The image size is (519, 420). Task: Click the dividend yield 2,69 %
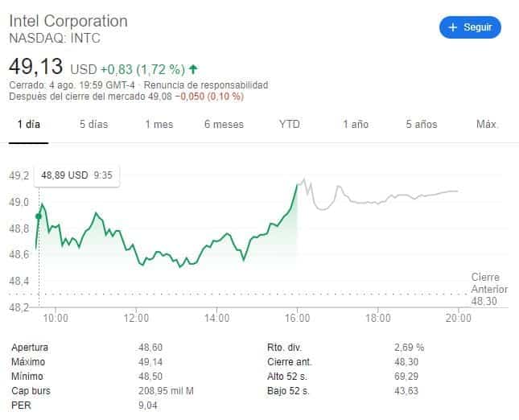tap(409, 348)
